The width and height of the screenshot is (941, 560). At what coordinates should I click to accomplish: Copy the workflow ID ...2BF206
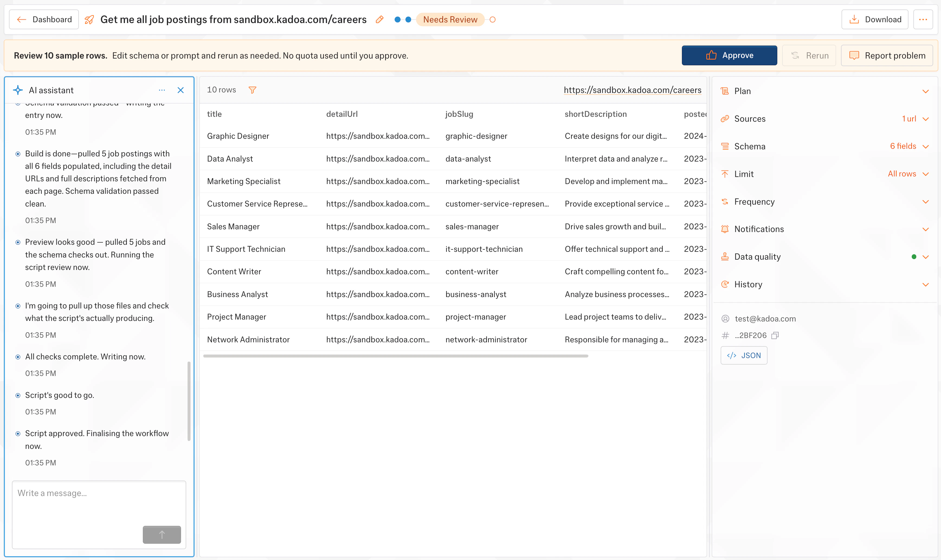click(775, 336)
